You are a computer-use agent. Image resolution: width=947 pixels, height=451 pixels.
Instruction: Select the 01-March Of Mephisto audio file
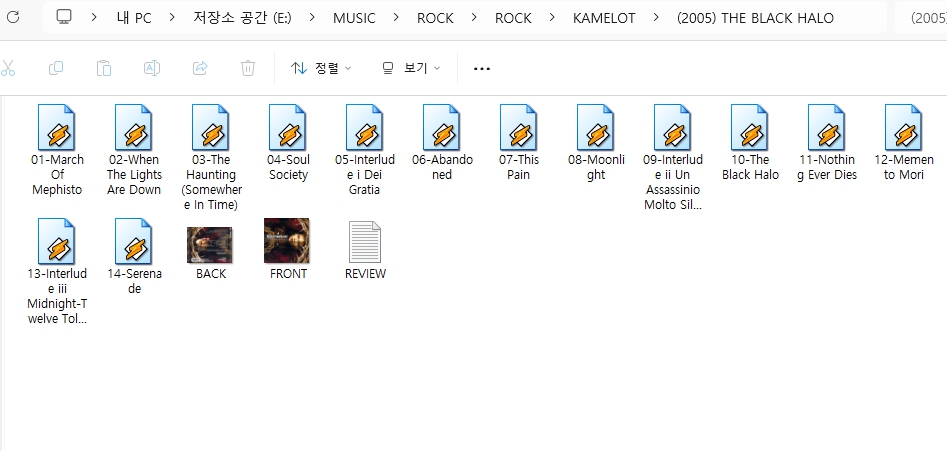[57, 128]
